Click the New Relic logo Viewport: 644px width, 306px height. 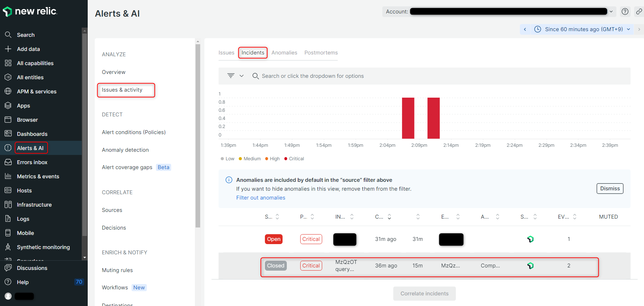[x=30, y=11]
